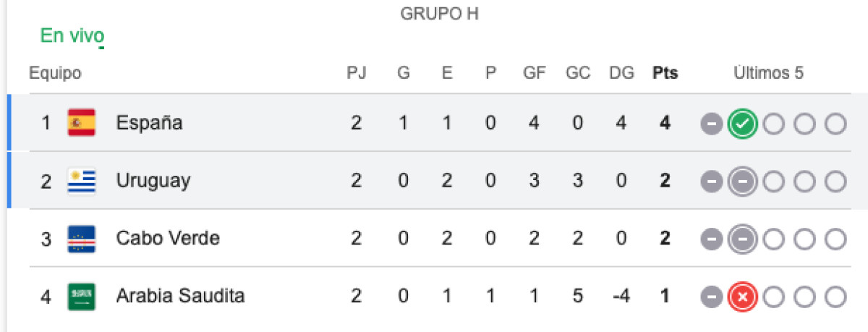Click Arabia Saudita's first gray draw icon
Viewport: 868px width, 332px height.
click(x=712, y=297)
